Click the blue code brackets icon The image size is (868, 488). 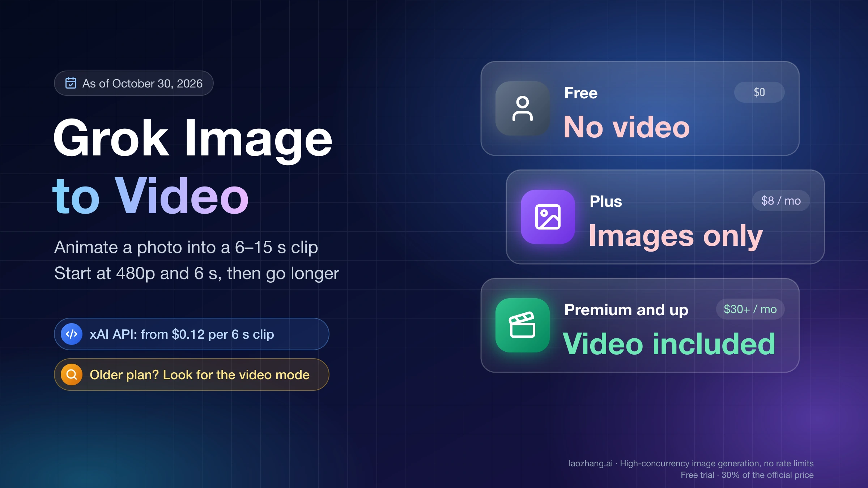click(72, 334)
